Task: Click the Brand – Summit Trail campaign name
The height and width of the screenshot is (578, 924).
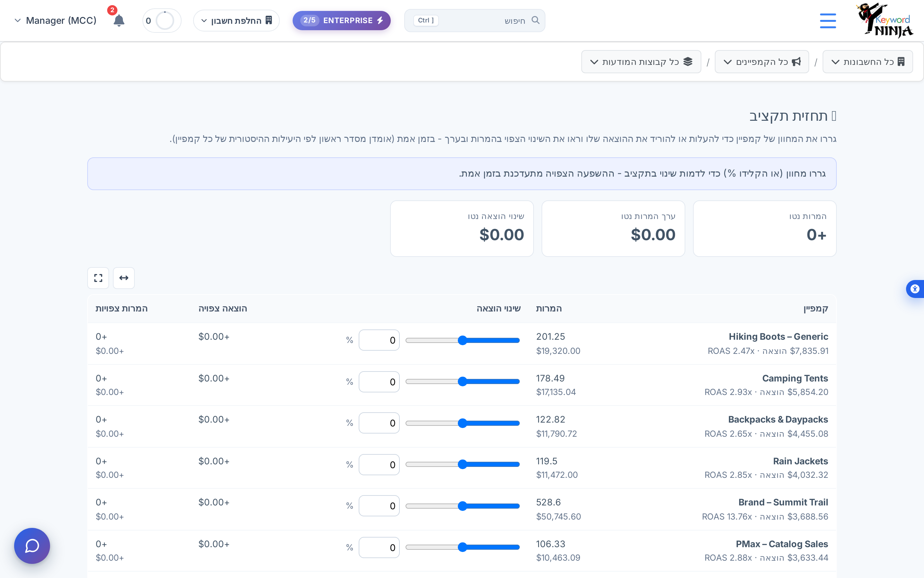Action: pyautogui.click(x=783, y=502)
